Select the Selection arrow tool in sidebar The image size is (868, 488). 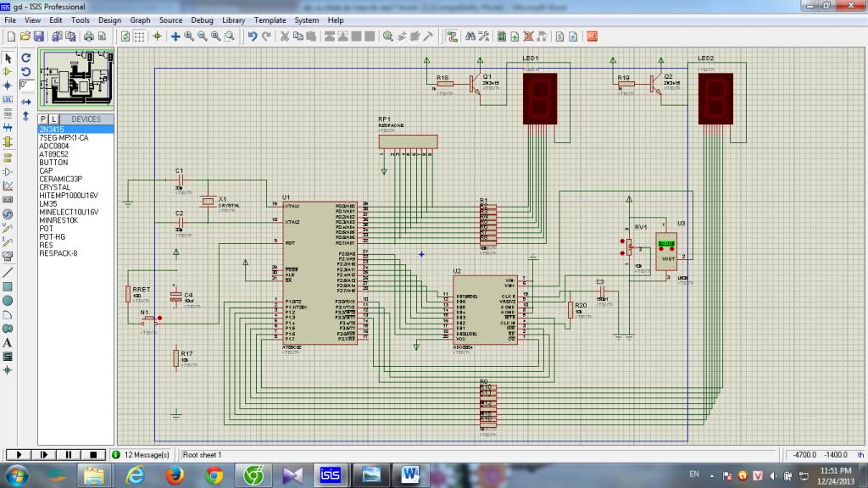8,58
